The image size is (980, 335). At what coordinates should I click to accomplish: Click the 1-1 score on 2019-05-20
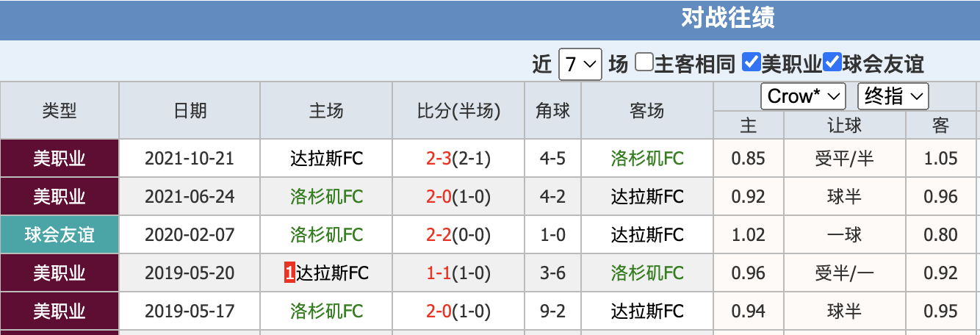(x=439, y=273)
